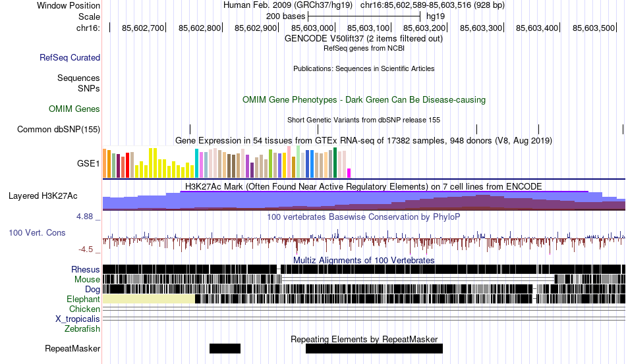Viewport: 626px width, 364px height.
Task: Click 'Short Genetic Variants from dbSNP' title
Action: pyautogui.click(x=364, y=120)
